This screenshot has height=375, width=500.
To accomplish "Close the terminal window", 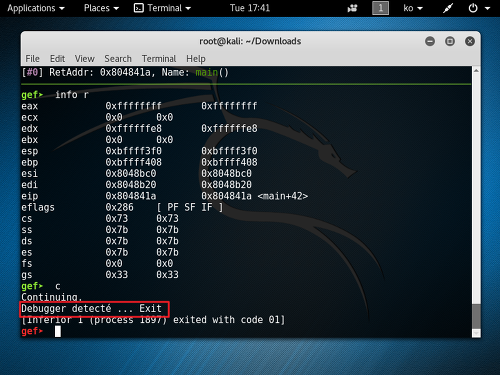I will (x=470, y=41).
